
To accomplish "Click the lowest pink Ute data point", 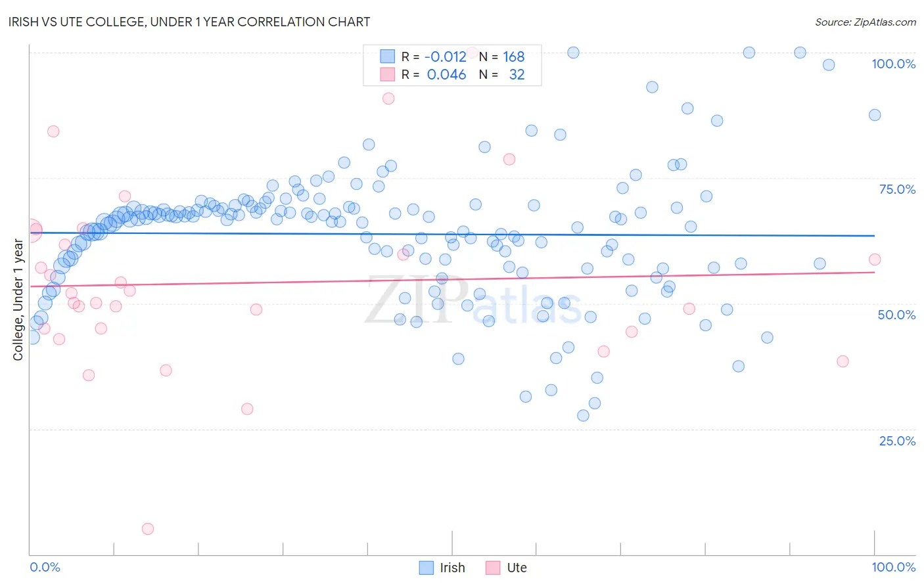I will click(148, 529).
